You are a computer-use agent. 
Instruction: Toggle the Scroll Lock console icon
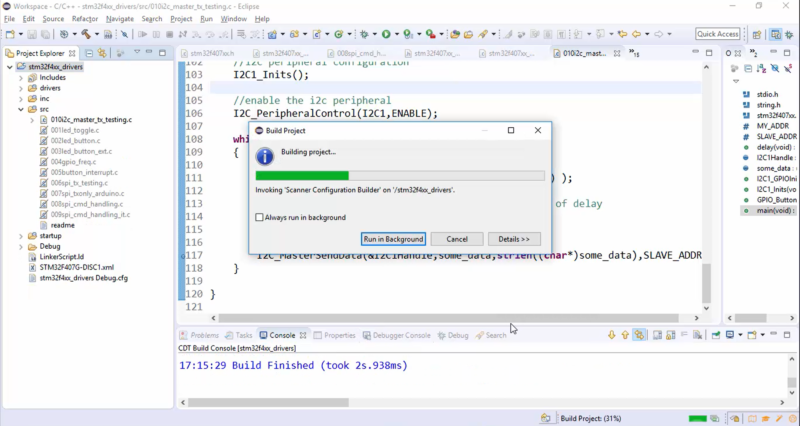(x=670, y=335)
